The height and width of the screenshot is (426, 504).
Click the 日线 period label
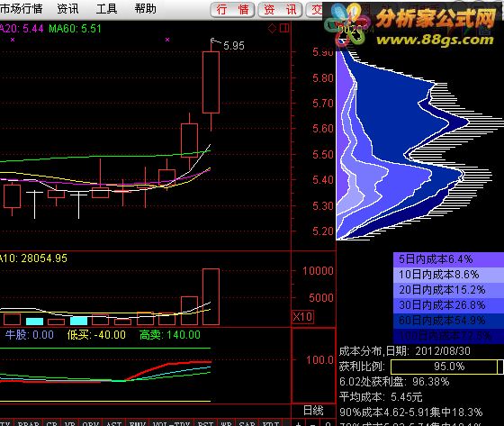tap(313, 411)
